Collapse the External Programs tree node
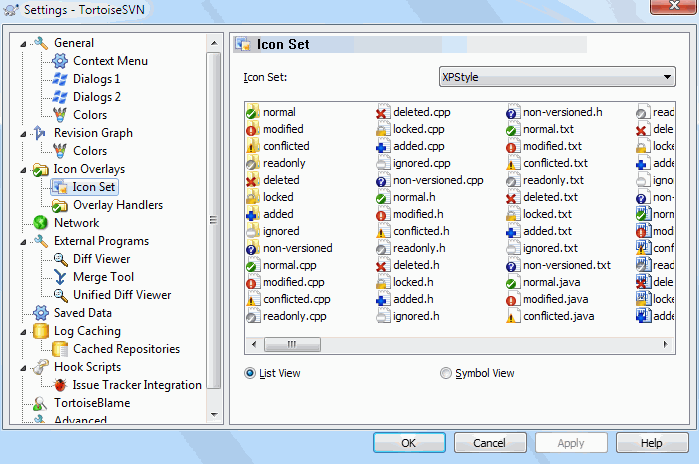Image resolution: width=699 pixels, height=464 pixels. pos(23,242)
